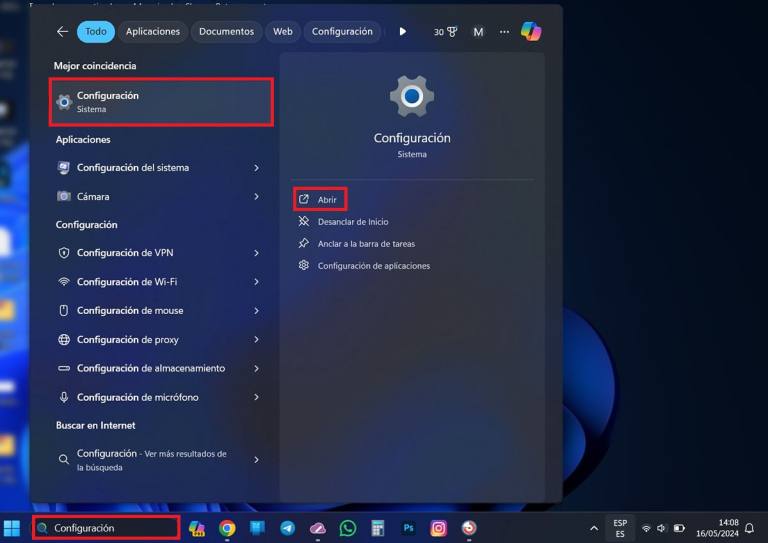Click the Windows Start button
Image resolution: width=768 pixels, height=543 pixels.
12,528
